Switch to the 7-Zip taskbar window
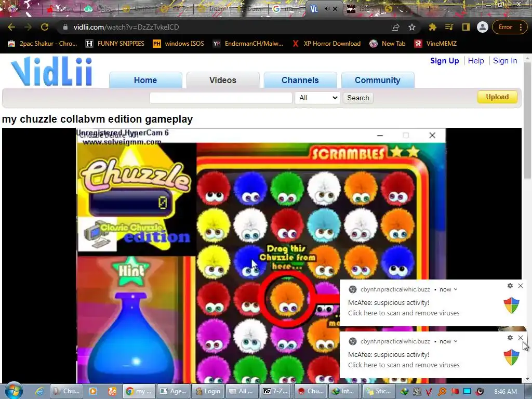This screenshot has width=532, height=399. point(277,391)
